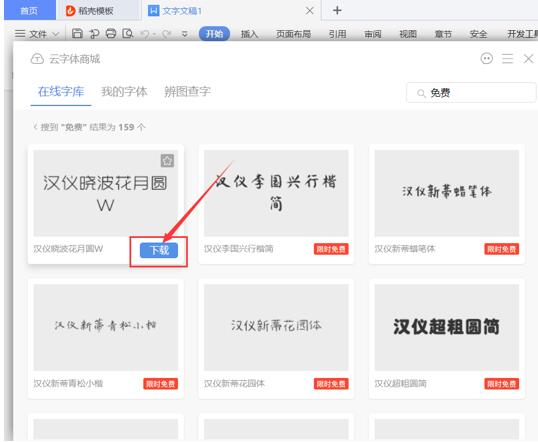Click the hamburger menu icon next to 文件
Image resolution: width=538 pixels, height=442 pixels.
coord(20,34)
